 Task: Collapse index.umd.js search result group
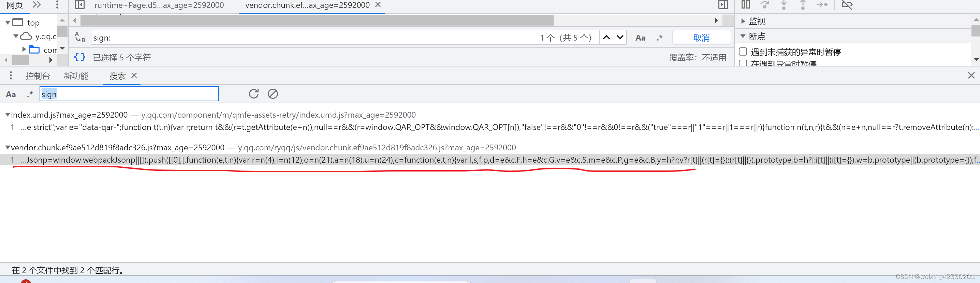(x=7, y=115)
